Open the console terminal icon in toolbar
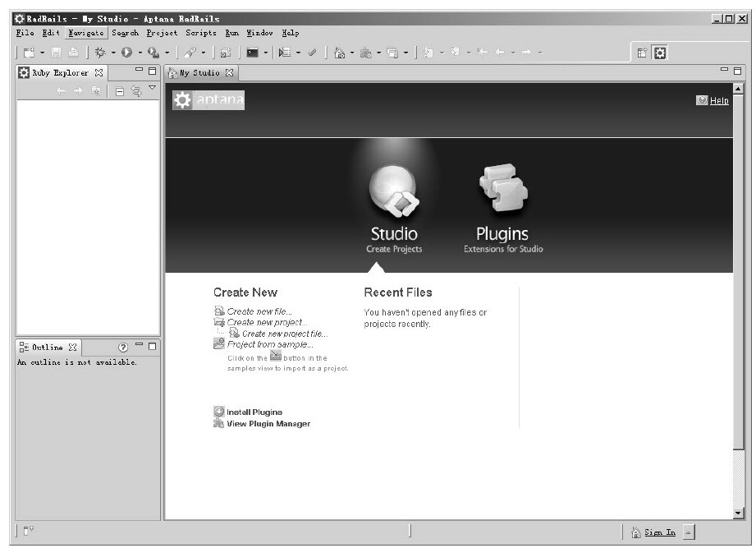This screenshot has width=756, height=548. [253, 53]
